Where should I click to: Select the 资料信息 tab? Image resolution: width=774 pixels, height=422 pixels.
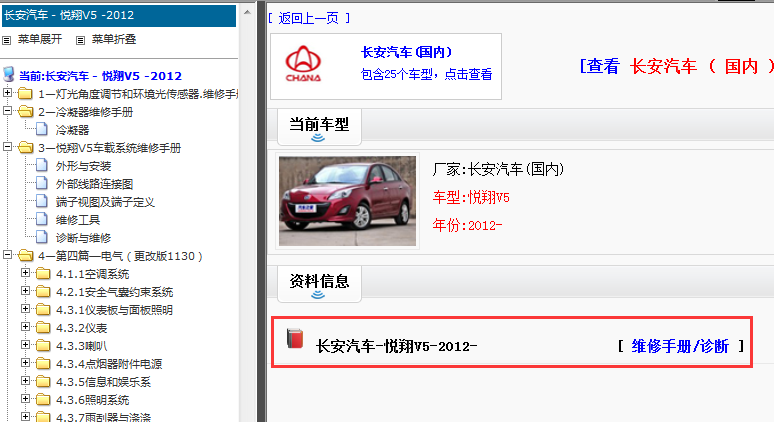[319, 284]
